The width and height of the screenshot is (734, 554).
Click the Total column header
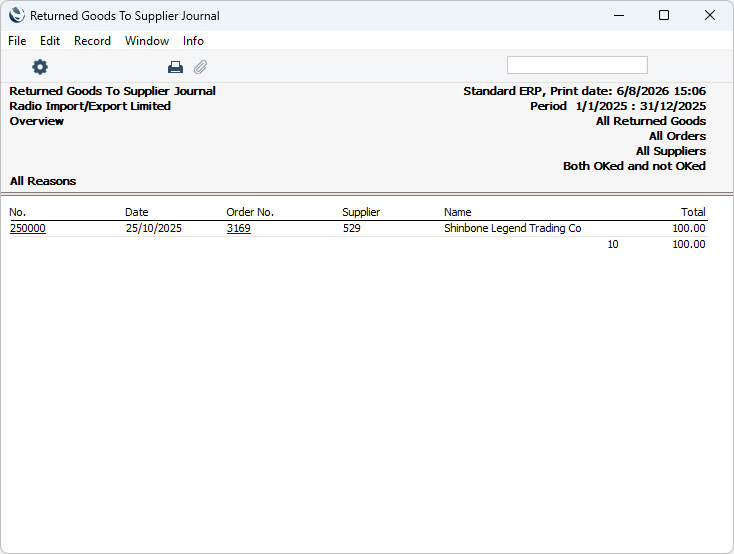tap(693, 212)
